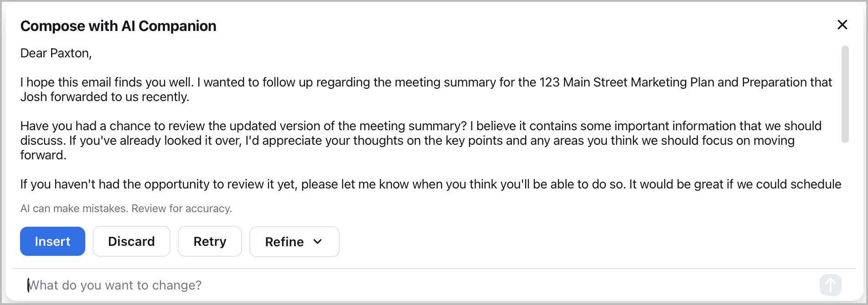Click the word "forward." ending second paragraph
Screen dimensions: 868x305
pyautogui.click(x=43, y=155)
